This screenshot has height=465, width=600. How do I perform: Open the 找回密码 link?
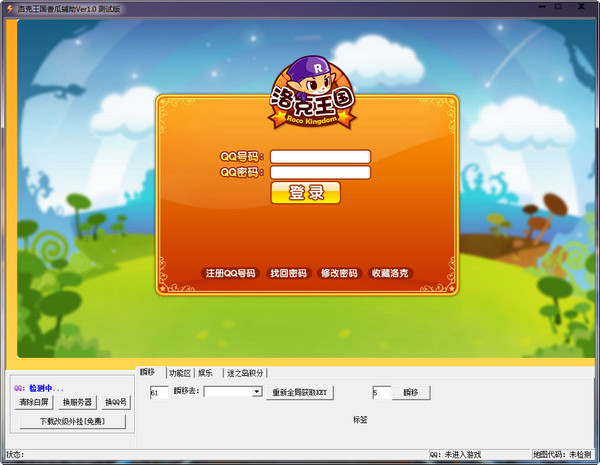coord(289,273)
